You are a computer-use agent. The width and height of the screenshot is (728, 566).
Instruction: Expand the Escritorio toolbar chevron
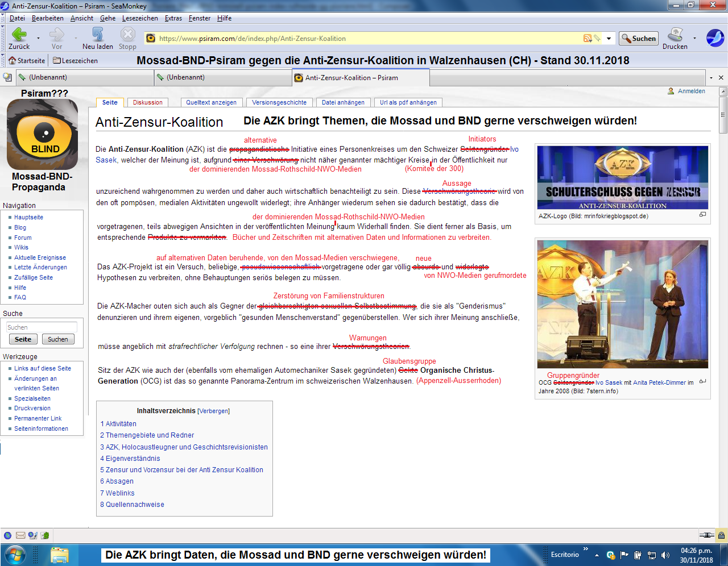pyautogui.click(x=586, y=550)
